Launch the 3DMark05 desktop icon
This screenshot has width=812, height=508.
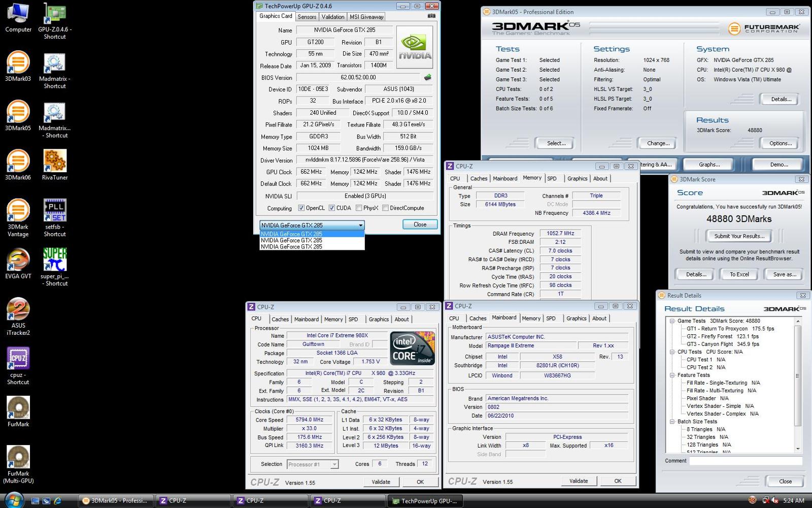pos(18,116)
